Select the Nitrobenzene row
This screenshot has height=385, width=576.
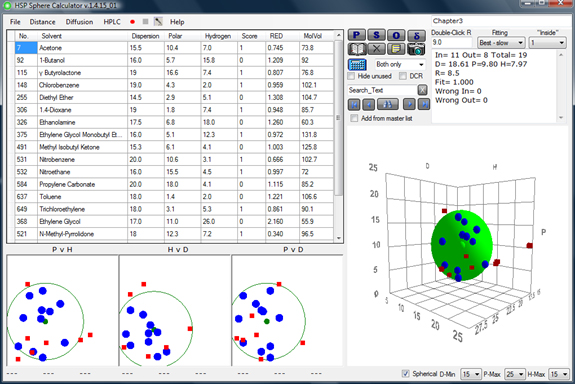click(x=174, y=159)
